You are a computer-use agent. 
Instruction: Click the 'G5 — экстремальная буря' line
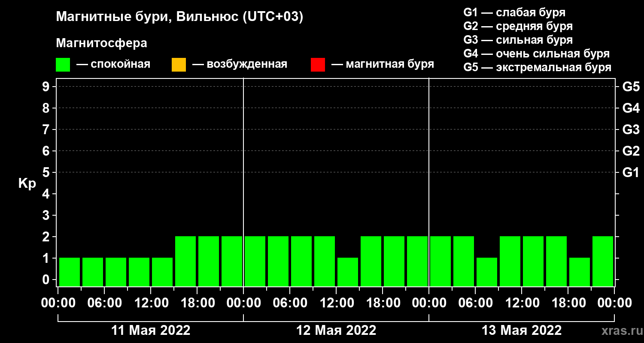538,67
